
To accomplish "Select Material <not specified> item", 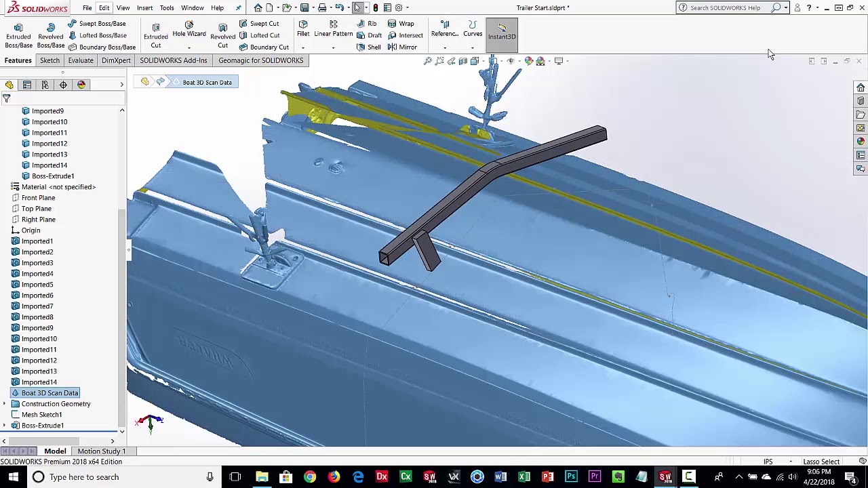I will (x=58, y=187).
